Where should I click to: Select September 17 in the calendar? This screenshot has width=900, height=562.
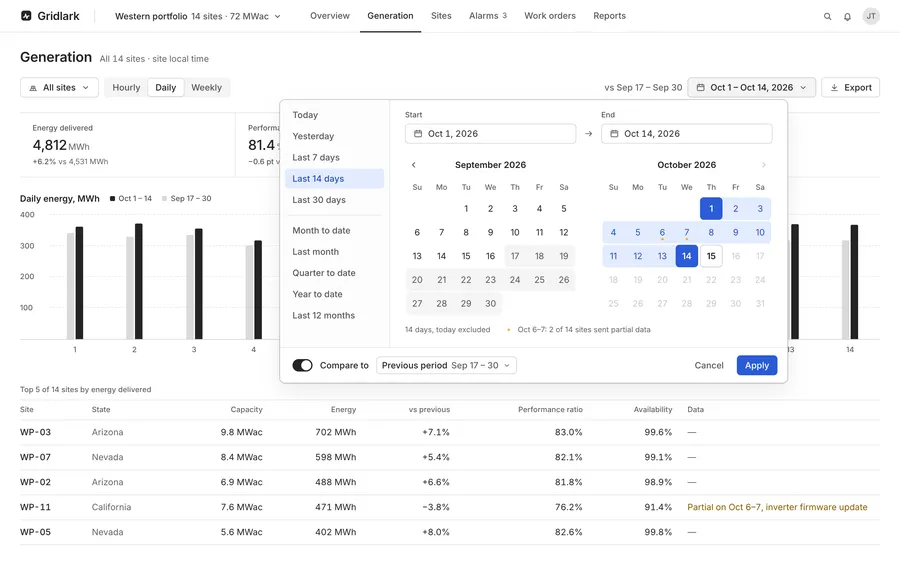[515, 256]
